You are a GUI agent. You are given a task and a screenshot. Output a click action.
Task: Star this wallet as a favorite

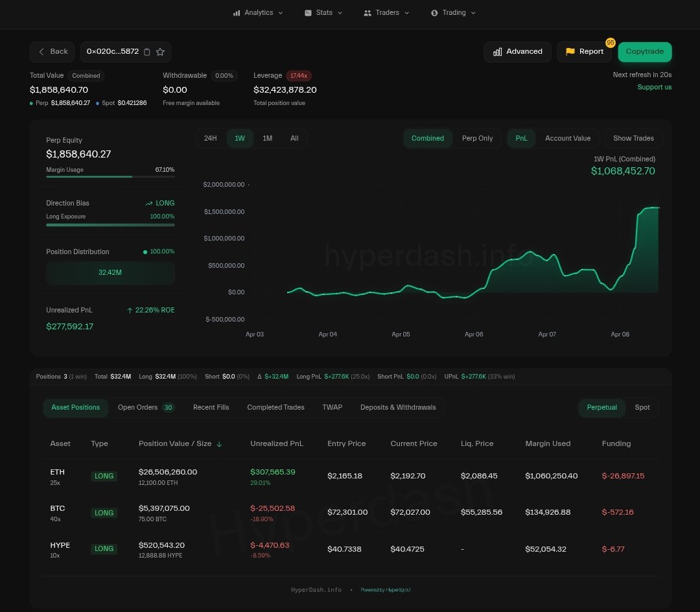click(x=160, y=52)
